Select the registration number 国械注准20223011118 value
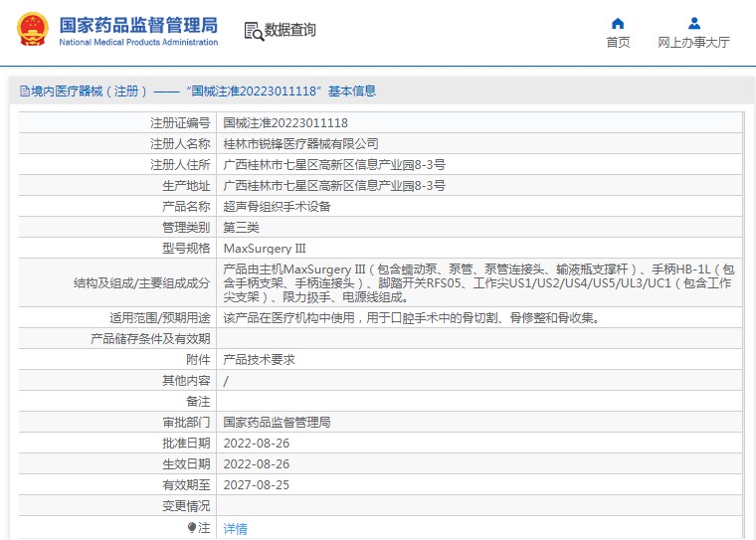This screenshot has width=756, height=540. (x=285, y=123)
